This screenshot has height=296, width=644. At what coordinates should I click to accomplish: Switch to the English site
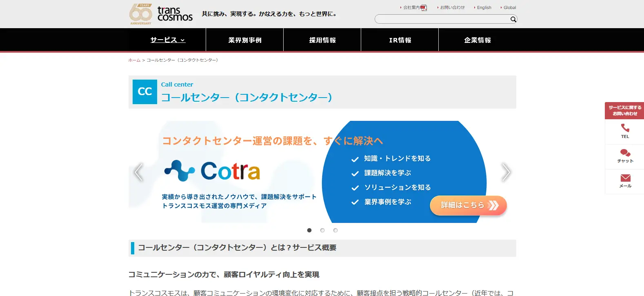pyautogui.click(x=484, y=8)
